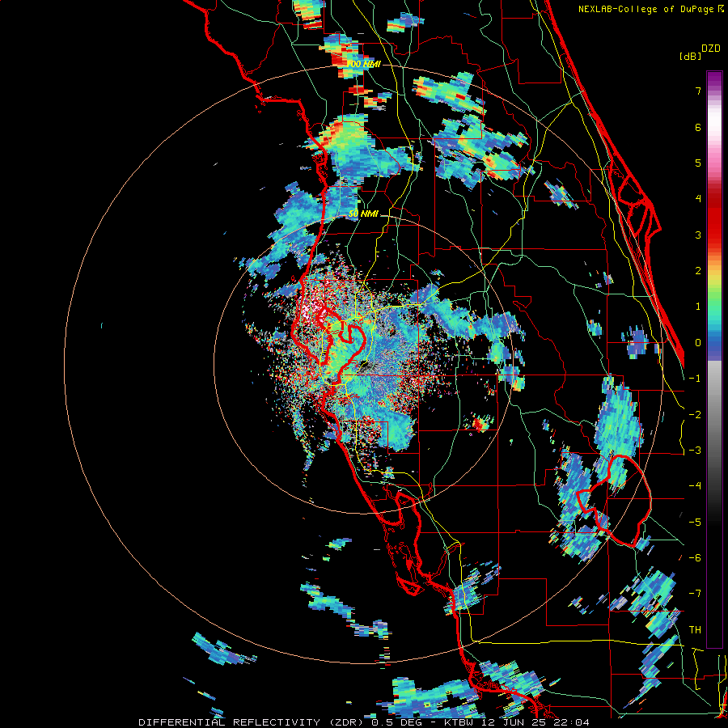Image resolution: width=728 pixels, height=728 pixels.
Task: Select the "0" value on the dB scale
Action: pyautogui.click(x=698, y=343)
